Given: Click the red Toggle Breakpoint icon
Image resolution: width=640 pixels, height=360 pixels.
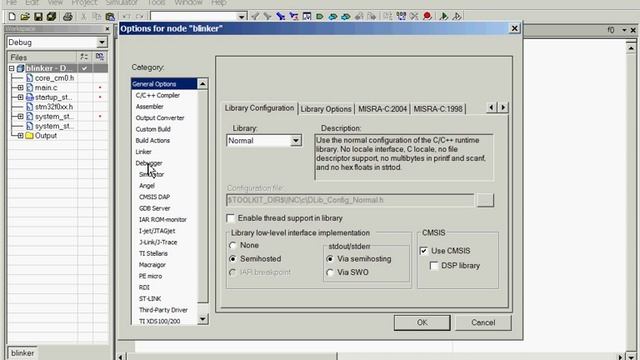Looking at the screenshot, I should pyautogui.click(x=427, y=16).
